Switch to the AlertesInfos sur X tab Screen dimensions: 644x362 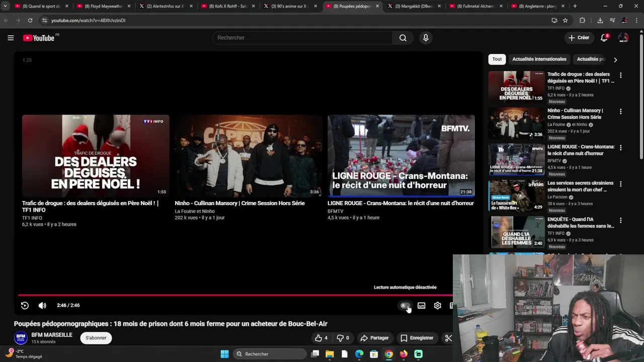(166, 6)
